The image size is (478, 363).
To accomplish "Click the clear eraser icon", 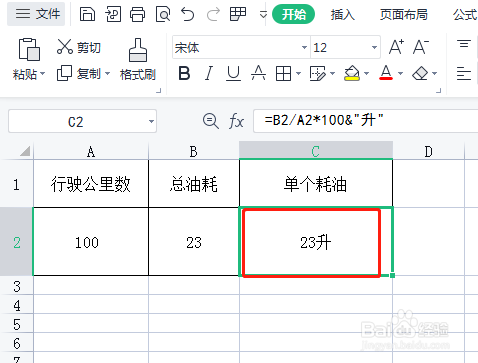I will pyautogui.click(x=420, y=73).
